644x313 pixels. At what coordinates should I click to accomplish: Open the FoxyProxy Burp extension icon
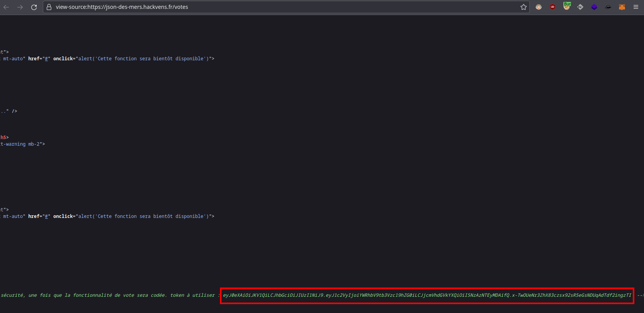(566, 7)
